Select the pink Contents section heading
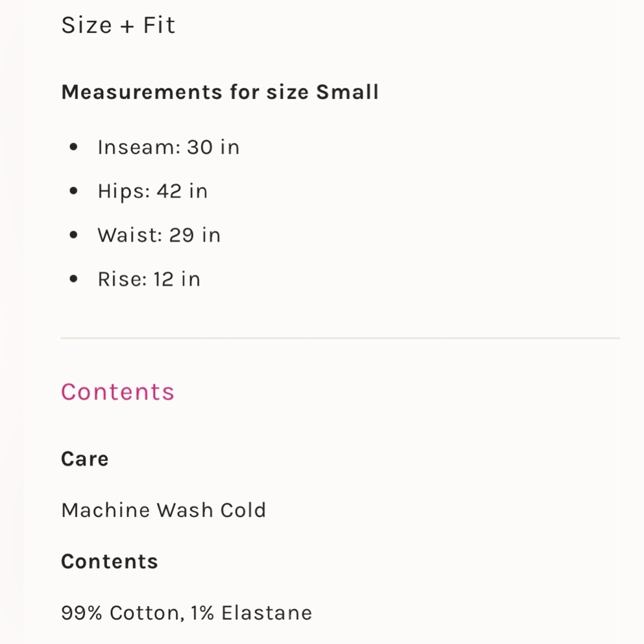 (x=118, y=392)
